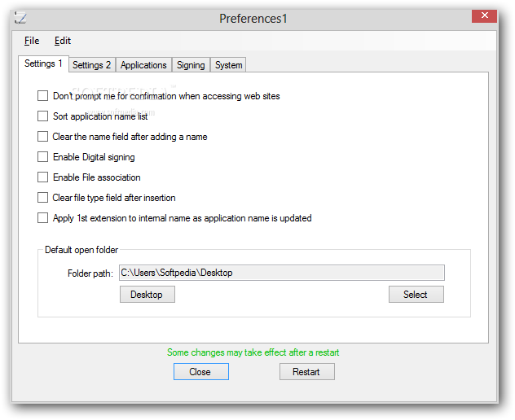This screenshot has width=515, height=420.
Task: Check Clear file type field after insertion
Action: pyautogui.click(x=42, y=198)
